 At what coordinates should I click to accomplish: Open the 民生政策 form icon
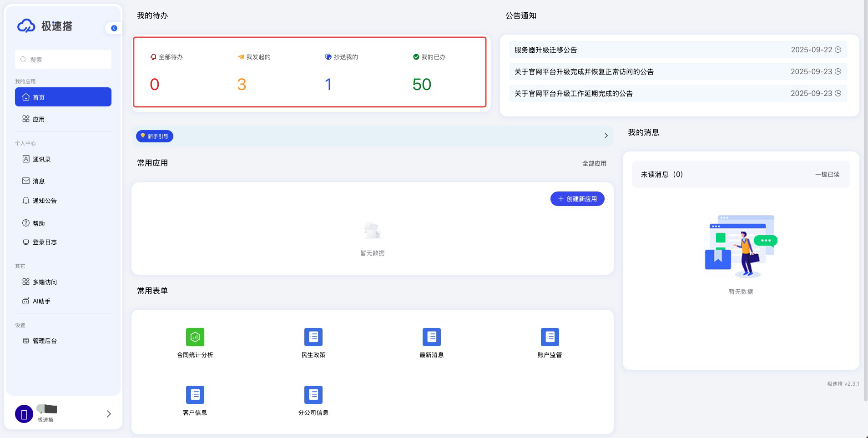click(x=313, y=337)
